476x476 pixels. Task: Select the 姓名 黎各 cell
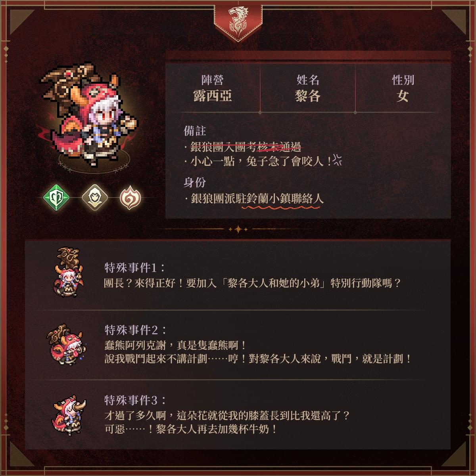pos(308,88)
